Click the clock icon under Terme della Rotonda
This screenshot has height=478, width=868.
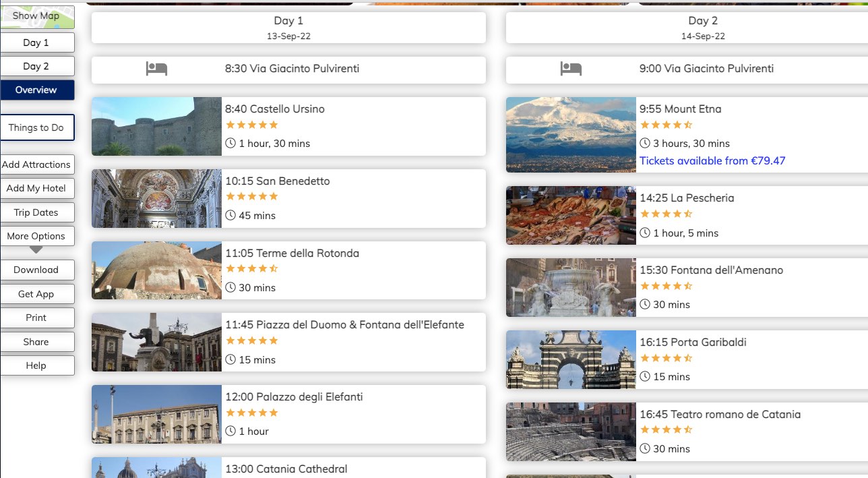[230, 288]
